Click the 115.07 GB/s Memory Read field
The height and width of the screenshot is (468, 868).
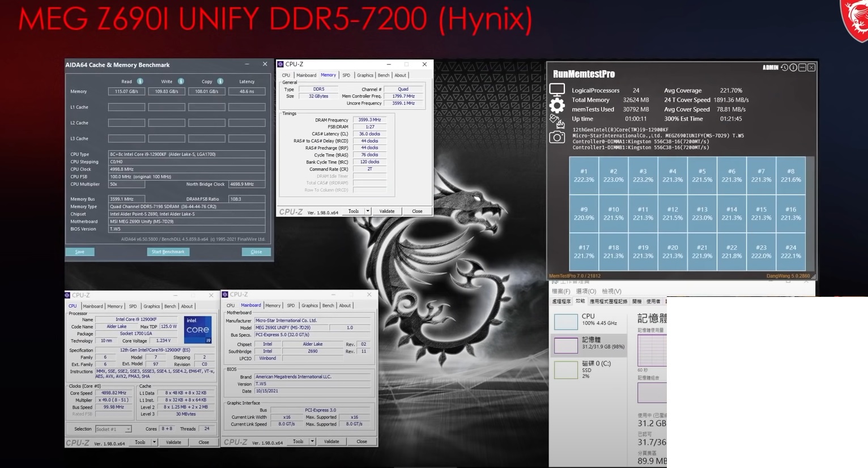pos(126,91)
